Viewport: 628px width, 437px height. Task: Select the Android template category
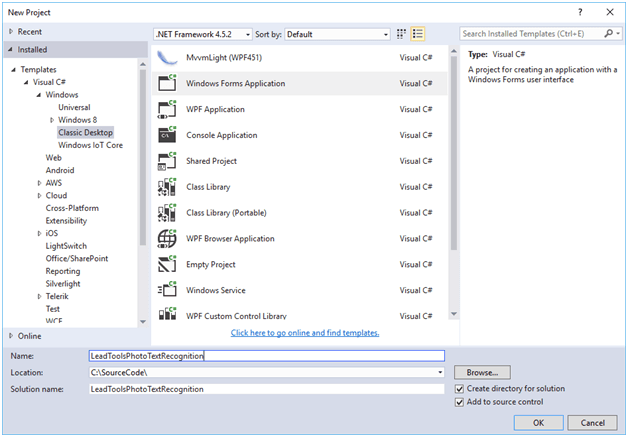tap(60, 170)
